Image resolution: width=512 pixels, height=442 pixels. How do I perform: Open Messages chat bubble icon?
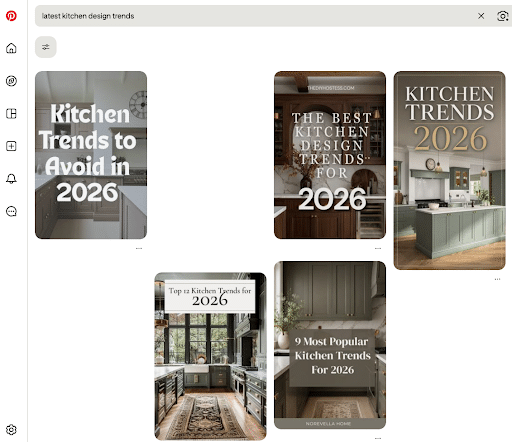(x=11, y=211)
